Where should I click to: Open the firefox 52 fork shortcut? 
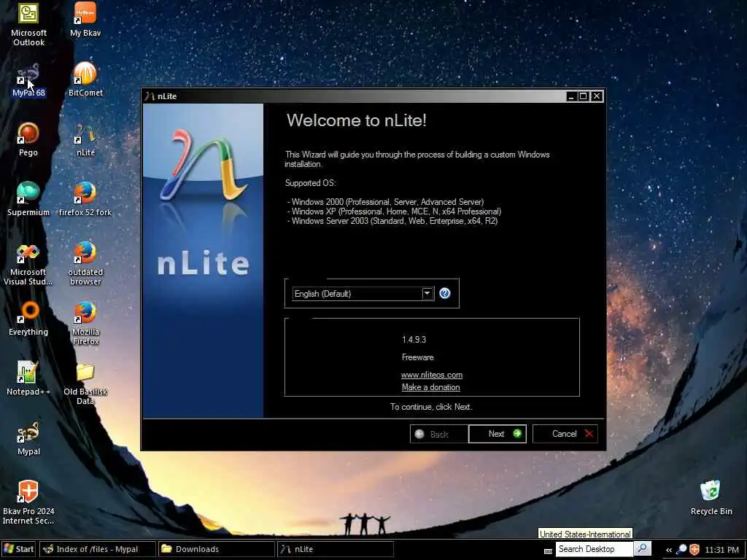point(85,198)
